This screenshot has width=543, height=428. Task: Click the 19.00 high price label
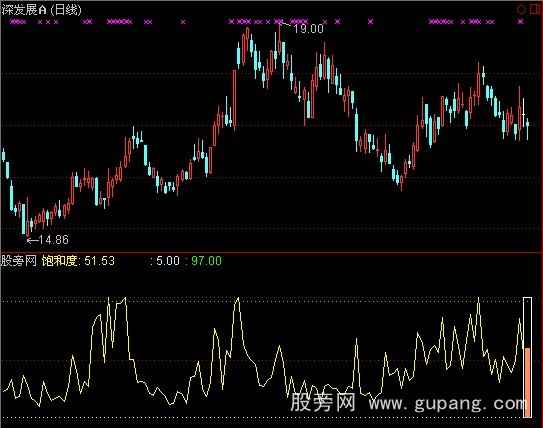point(308,29)
